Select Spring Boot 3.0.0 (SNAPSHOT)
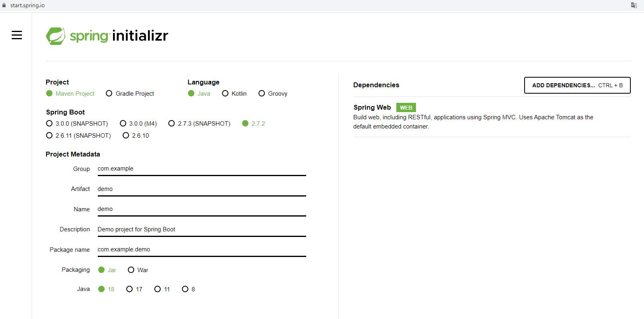 click(x=77, y=123)
